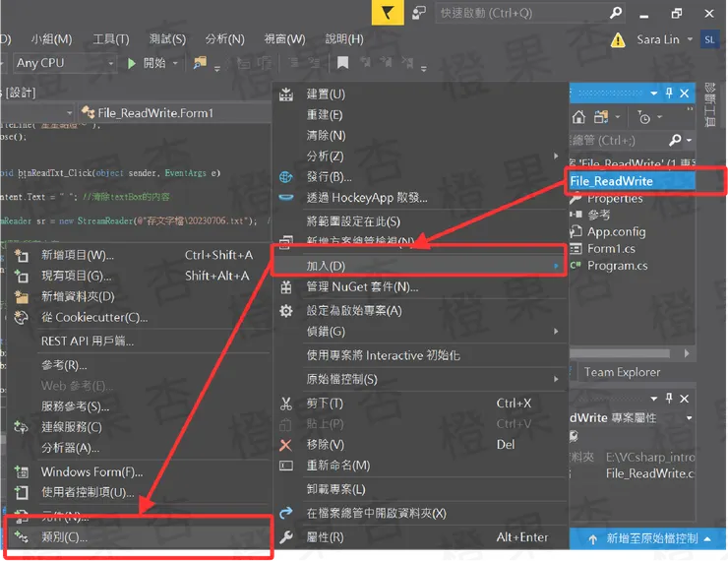Choose Publish 發行(B)...

point(420,177)
